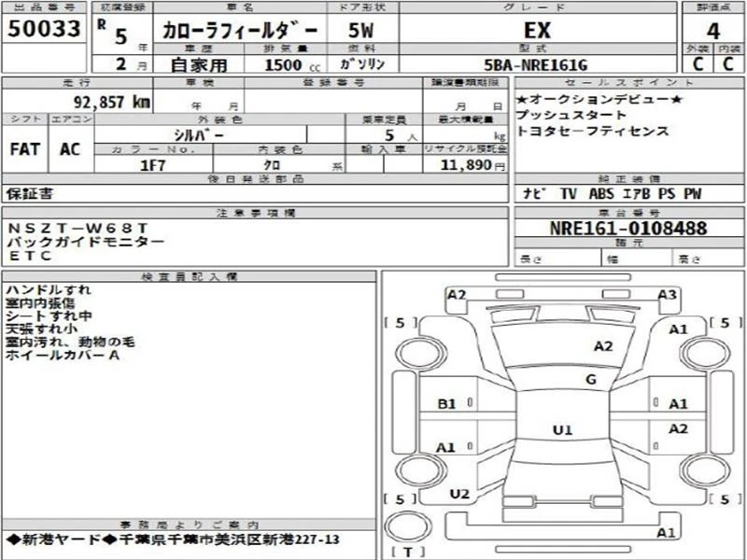Click the A3 damage mark on car diagram
This screenshot has width=747, height=560.
[667, 295]
